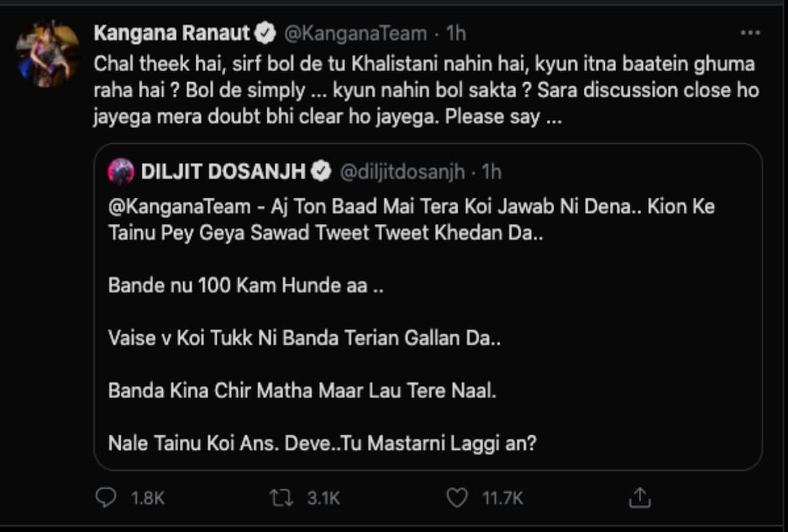This screenshot has height=532, width=788.
Task: Click Kangana Ranaut's verified badge
Action: (x=265, y=30)
